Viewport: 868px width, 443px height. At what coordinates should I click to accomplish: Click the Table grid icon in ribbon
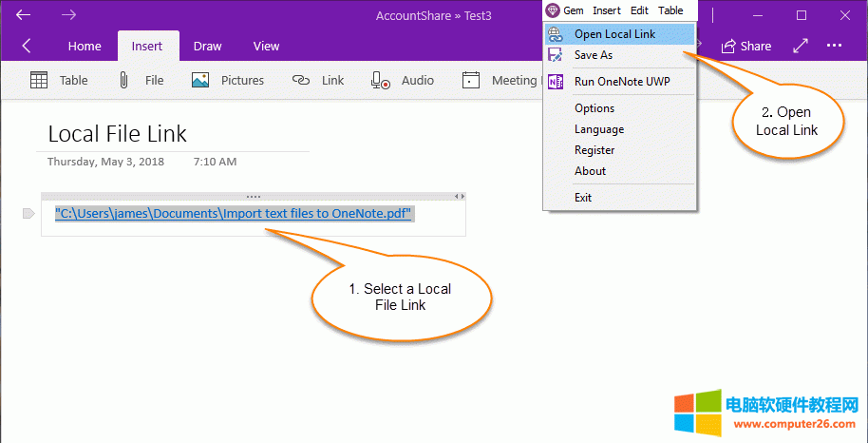coord(39,81)
